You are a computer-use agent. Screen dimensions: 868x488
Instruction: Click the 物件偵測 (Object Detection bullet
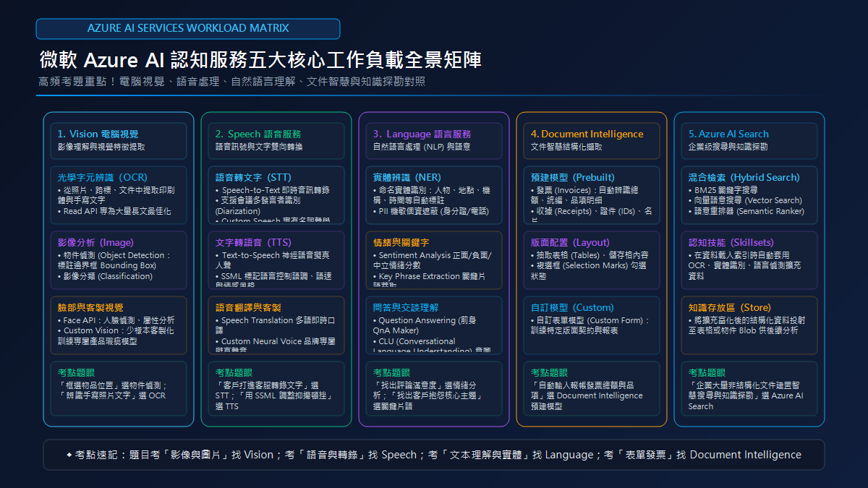pos(115,260)
